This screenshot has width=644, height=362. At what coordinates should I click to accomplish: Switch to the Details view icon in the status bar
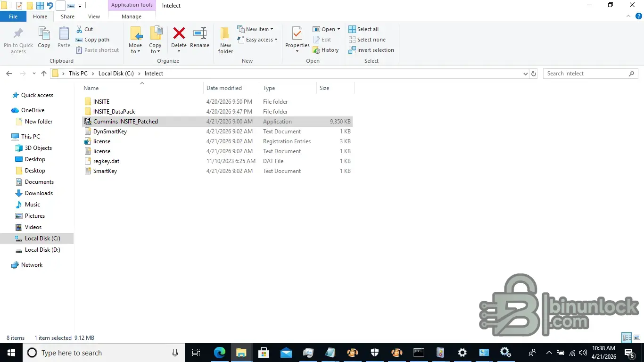[627, 337]
